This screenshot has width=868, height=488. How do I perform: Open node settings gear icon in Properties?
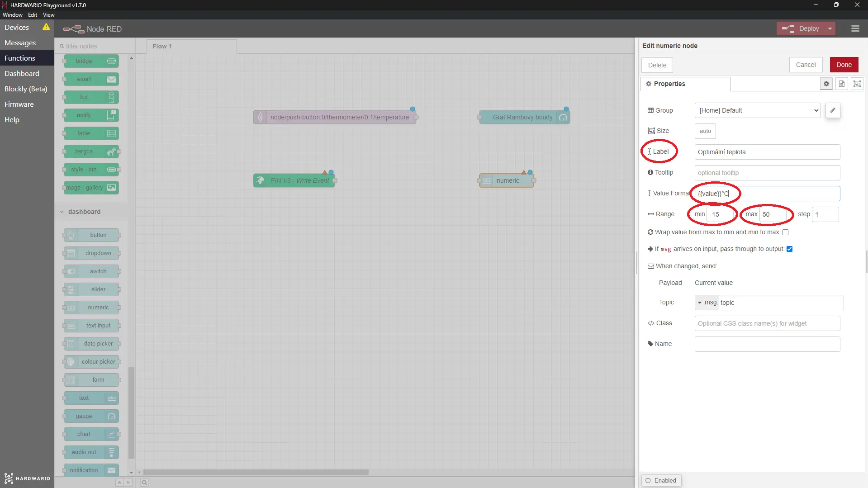pos(826,84)
